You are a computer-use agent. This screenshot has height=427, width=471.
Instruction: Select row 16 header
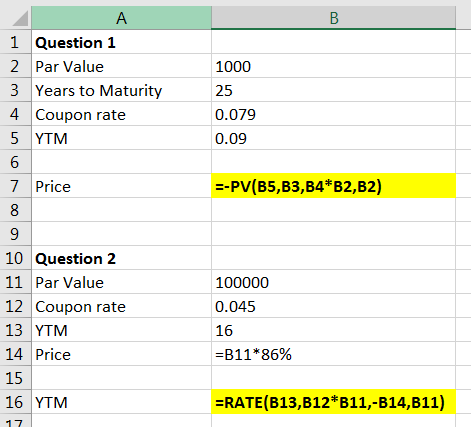pyautogui.click(x=15, y=402)
